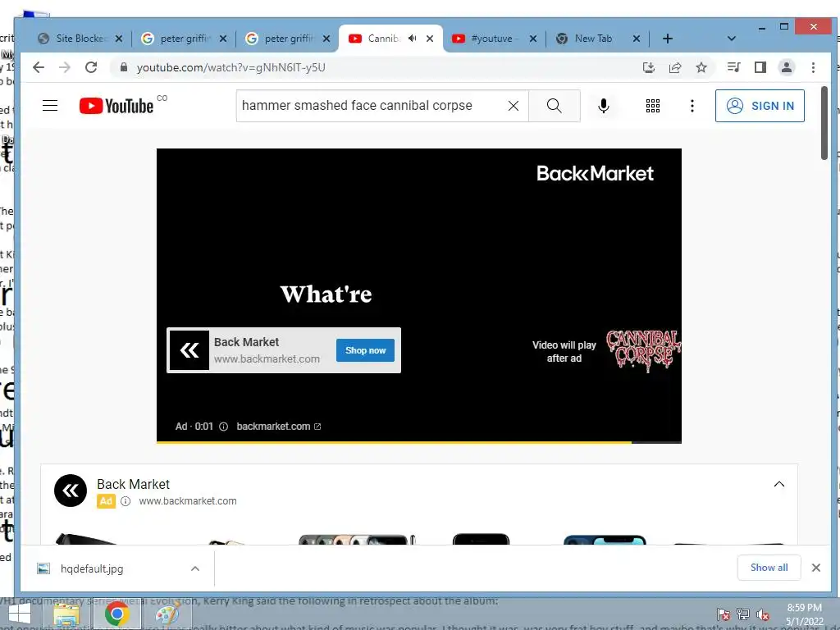Clear the YouTube search text
Screen dimensions: 840x630
coord(514,106)
